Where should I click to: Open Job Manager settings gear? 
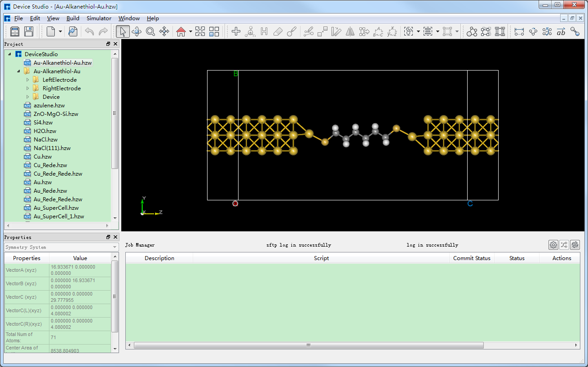(553, 244)
